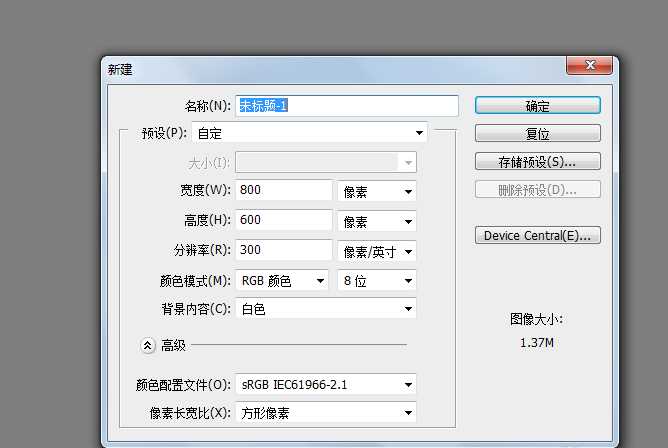668x448 pixels.
Task: Open the 像素长宽比 pixel aspect ratio dropdown
Action: tap(326, 412)
